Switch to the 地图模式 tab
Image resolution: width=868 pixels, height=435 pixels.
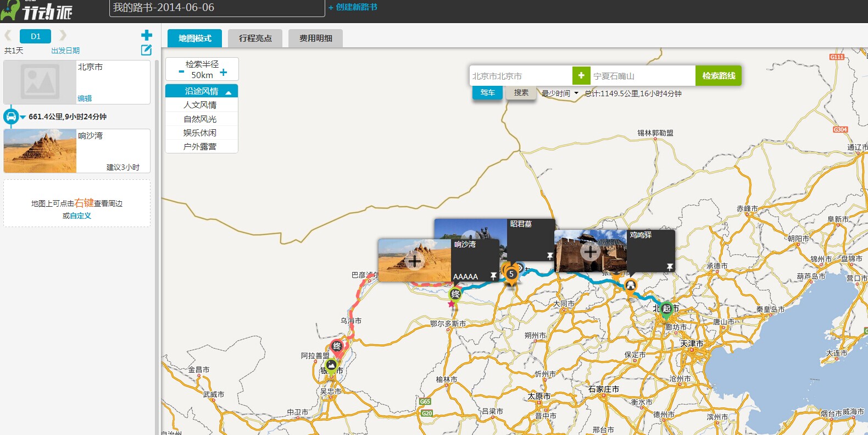click(x=195, y=38)
